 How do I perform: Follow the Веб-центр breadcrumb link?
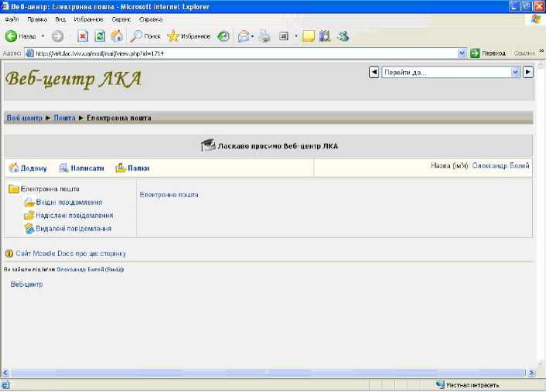click(25, 118)
